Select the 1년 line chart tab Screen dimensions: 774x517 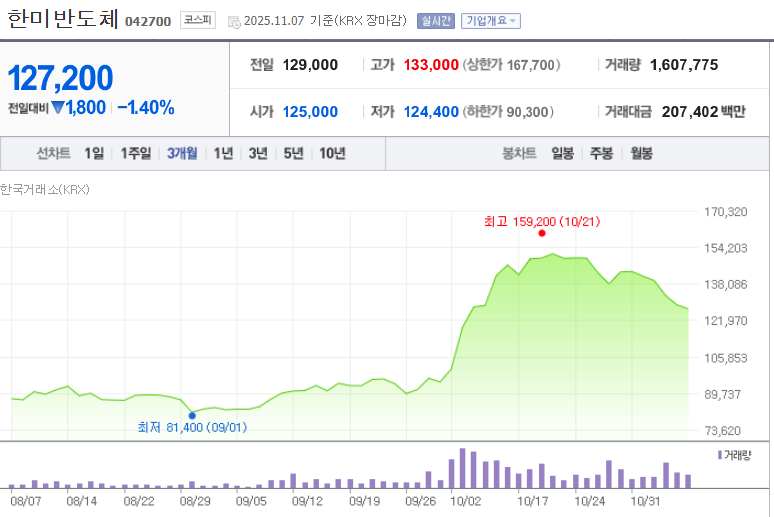click(x=223, y=154)
